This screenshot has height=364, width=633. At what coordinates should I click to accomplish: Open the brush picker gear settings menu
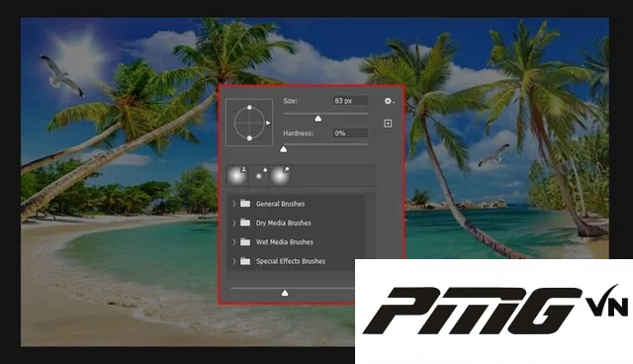pyautogui.click(x=389, y=101)
